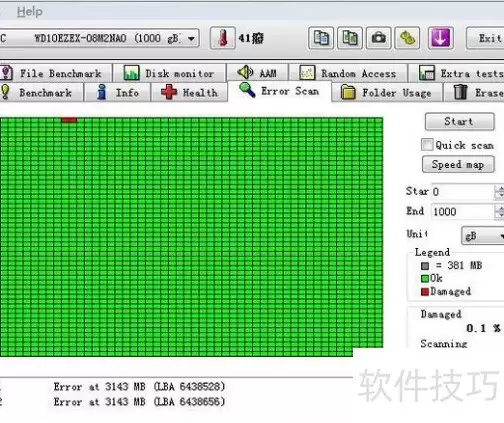504x423 pixels.
Task: Click the Erase trash can icon
Action: tap(461, 92)
